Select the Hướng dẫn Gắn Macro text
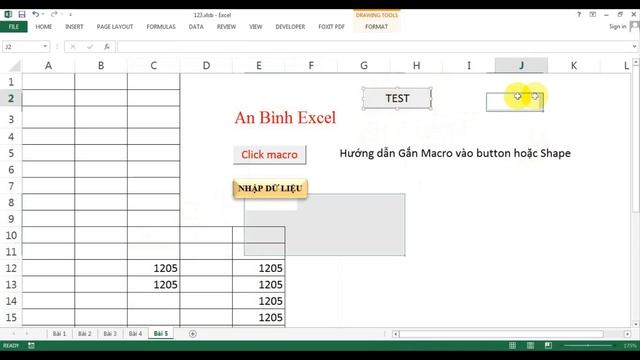640x360 pixels. [455, 153]
